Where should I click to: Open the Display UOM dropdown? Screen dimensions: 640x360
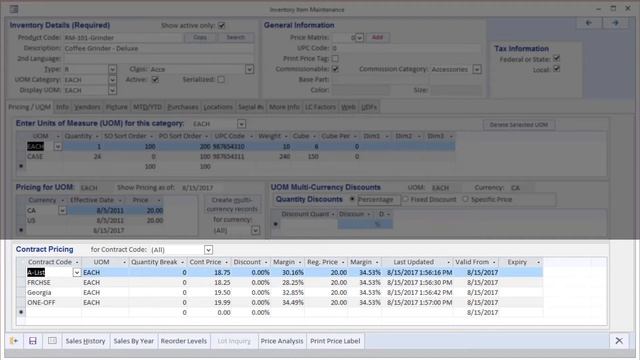112,90
